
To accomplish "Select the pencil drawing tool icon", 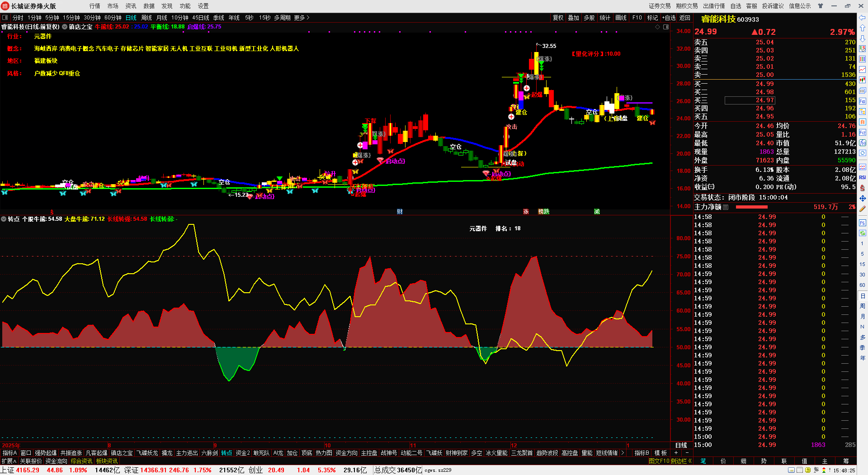I will pos(863,209).
